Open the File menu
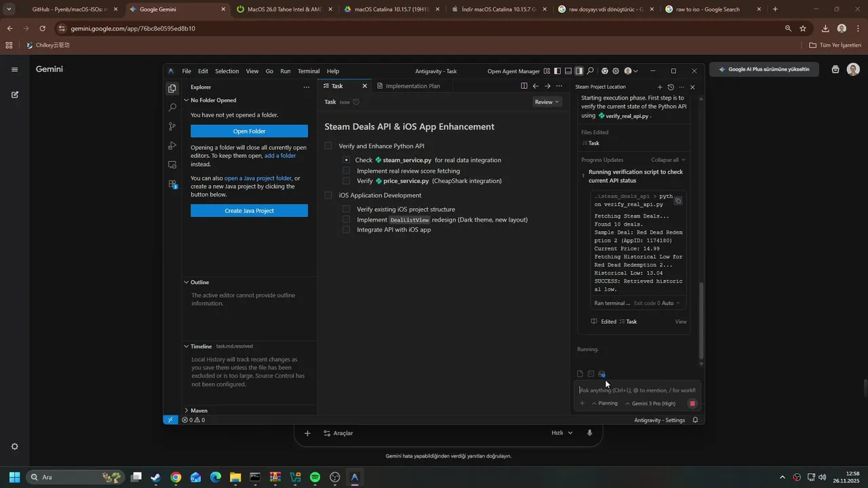 tap(186, 71)
